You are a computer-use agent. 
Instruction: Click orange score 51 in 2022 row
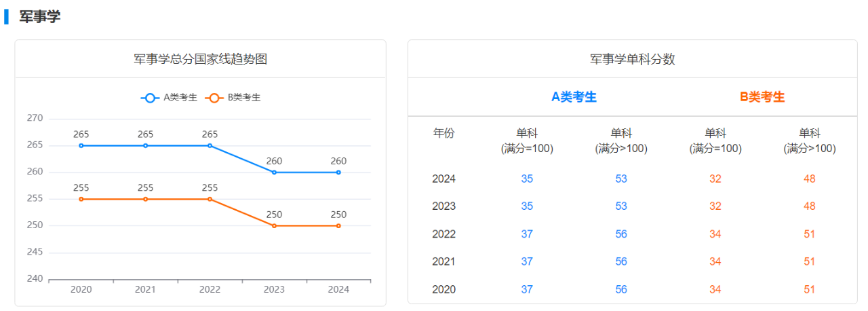click(810, 234)
